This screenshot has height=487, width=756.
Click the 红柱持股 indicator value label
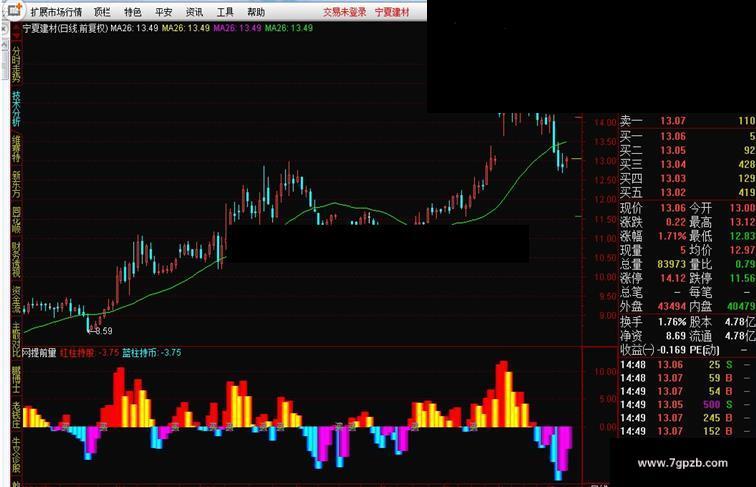click(x=89, y=353)
